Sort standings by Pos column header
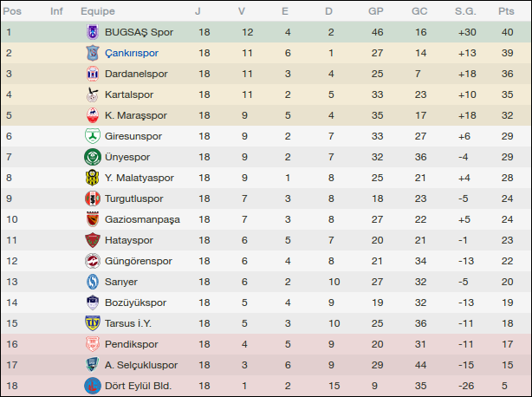This screenshot has height=397, width=532. (x=13, y=11)
